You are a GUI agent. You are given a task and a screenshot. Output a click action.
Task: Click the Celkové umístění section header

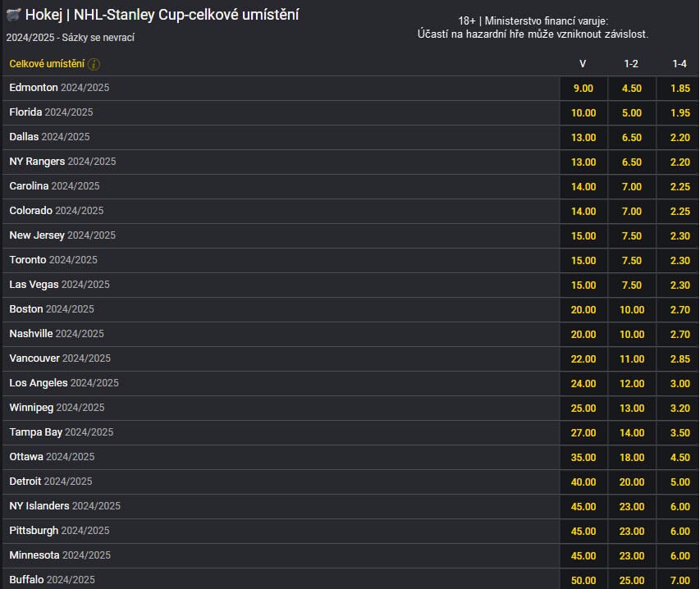(48, 64)
